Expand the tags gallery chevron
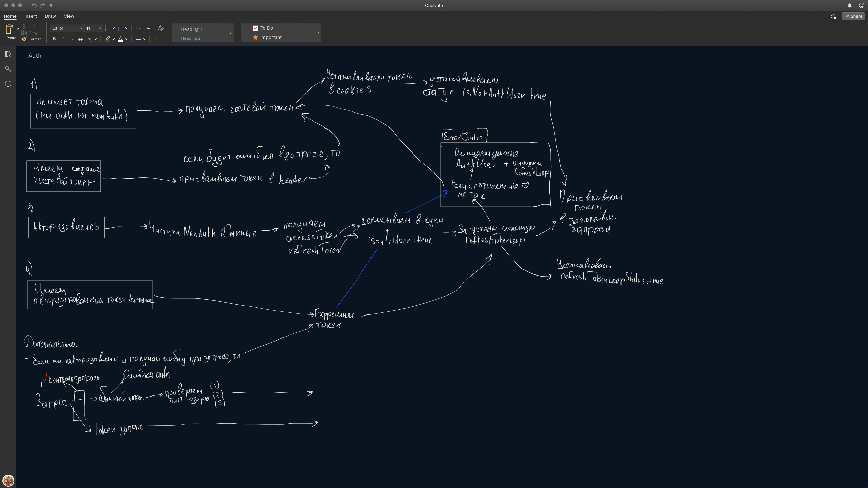868x488 pixels. (318, 33)
